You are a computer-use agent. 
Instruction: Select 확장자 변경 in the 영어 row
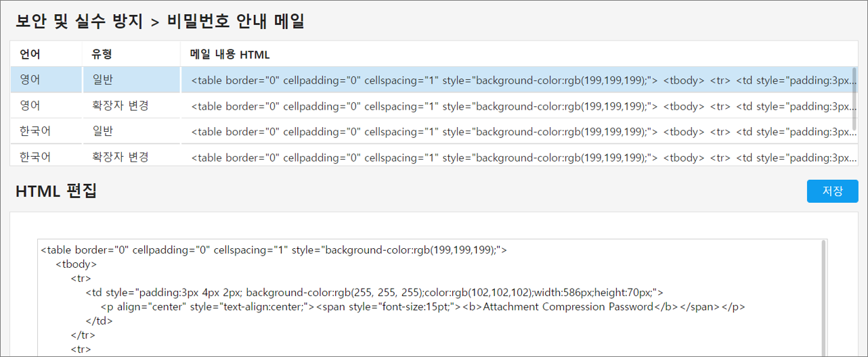(120, 105)
